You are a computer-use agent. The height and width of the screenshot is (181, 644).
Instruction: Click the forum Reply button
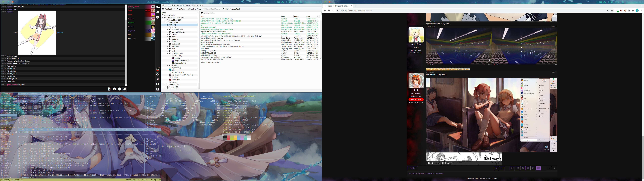click(412, 168)
